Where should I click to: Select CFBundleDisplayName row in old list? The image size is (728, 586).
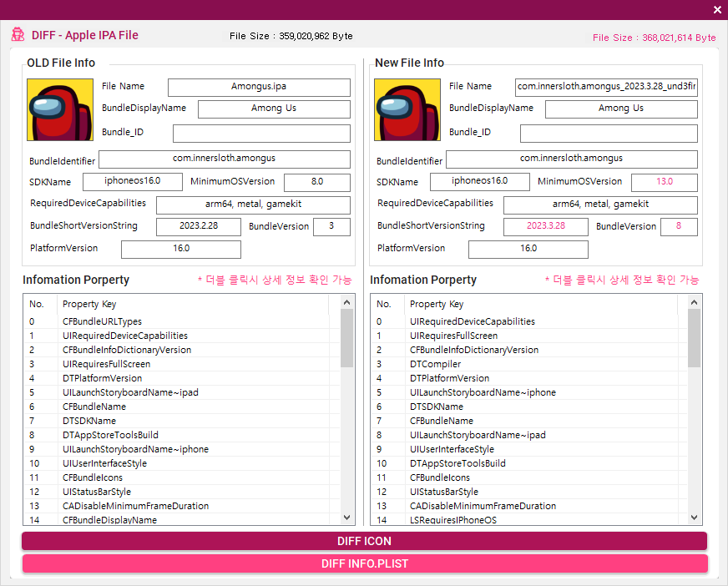tap(183, 519)
